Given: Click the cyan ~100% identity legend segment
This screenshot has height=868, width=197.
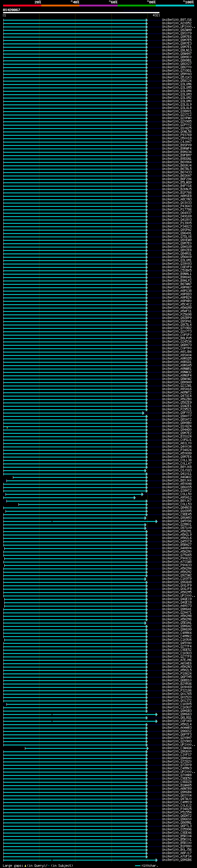Looking at the screenshot, I should [x=175, y=6].
